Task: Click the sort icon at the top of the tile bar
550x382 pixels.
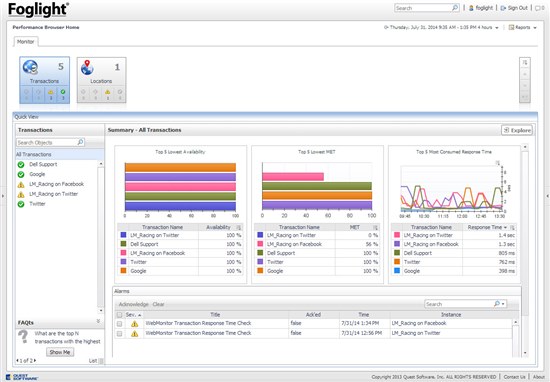Action: point(525,62)
